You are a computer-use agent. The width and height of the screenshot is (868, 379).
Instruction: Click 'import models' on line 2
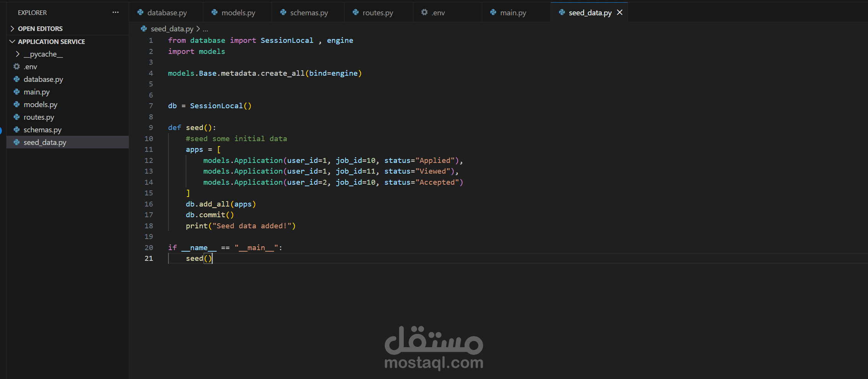[x=196, y=51]
